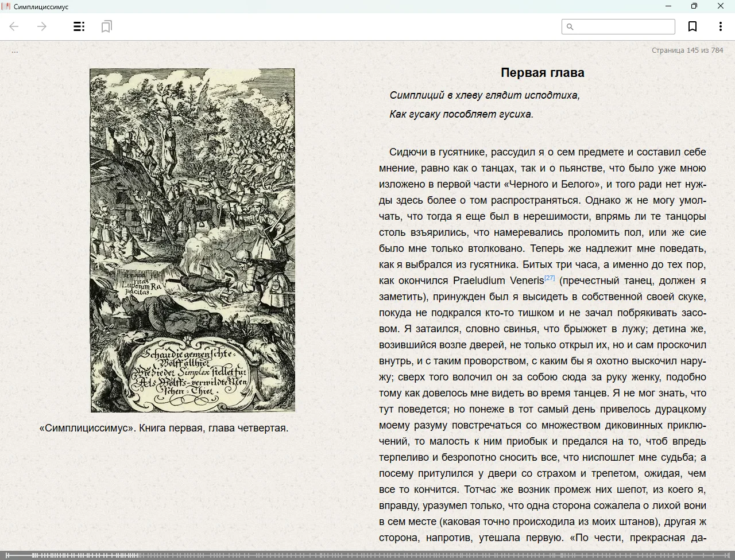
Task: Click the chapter heading Первая глава
Action: click(542, 73)
